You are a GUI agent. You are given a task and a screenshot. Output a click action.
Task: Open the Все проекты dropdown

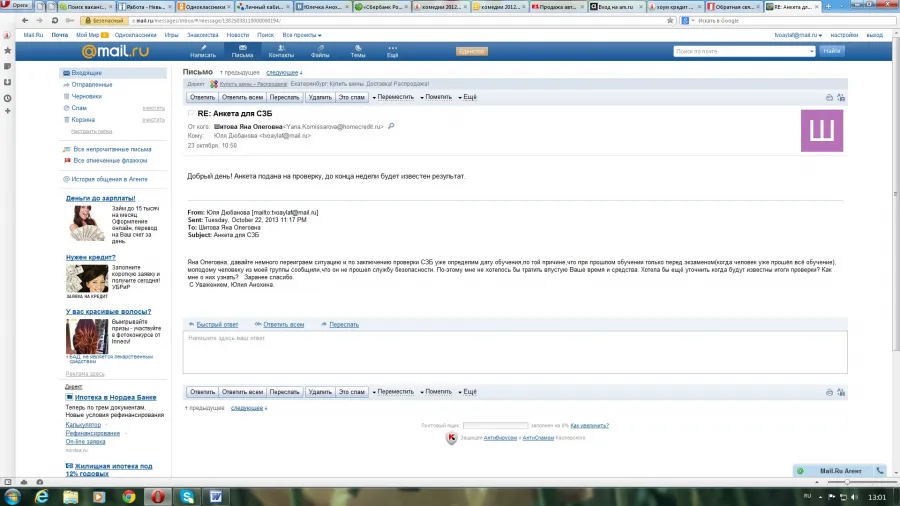click(302, 35)
